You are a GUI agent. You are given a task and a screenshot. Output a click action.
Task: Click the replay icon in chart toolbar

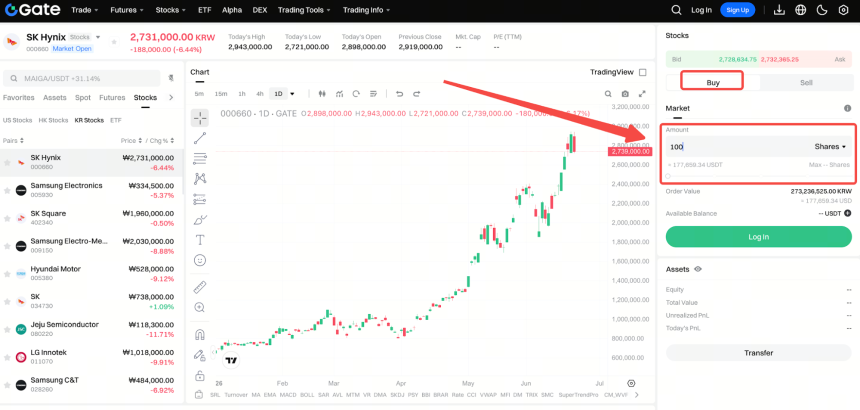point(357,94)
